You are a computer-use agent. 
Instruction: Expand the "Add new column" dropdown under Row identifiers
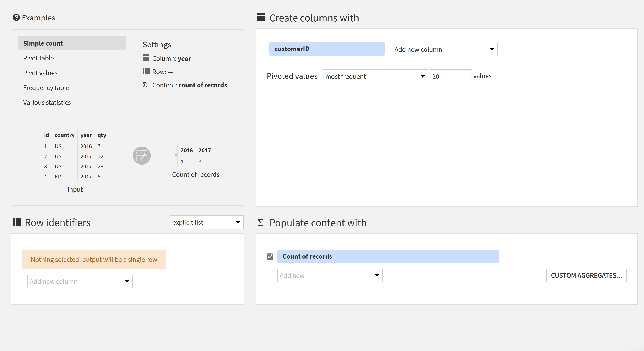pyautogui.click(x=80, y=281)
